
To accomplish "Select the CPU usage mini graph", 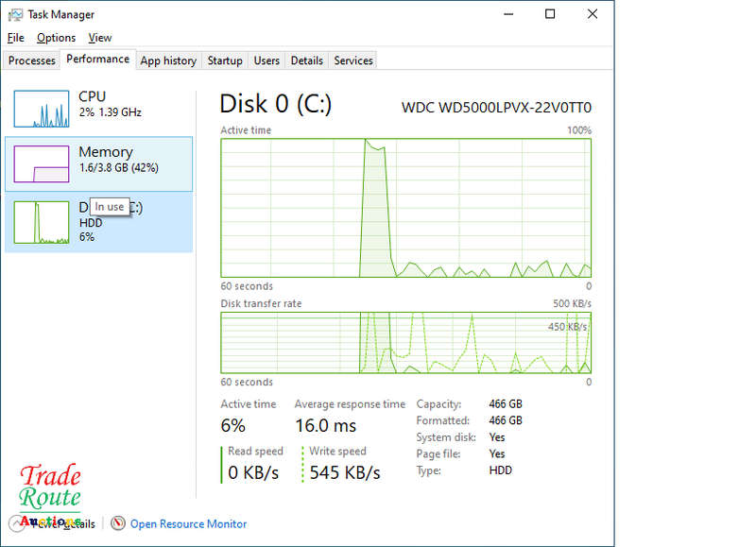I will click(x=42, y=109).
